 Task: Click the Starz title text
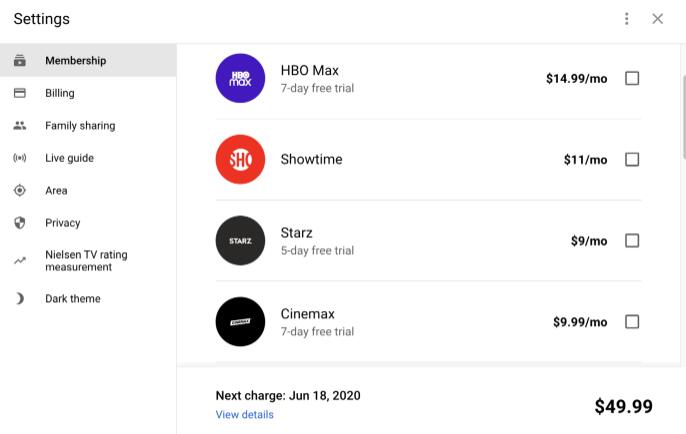(x=297, y=233)
